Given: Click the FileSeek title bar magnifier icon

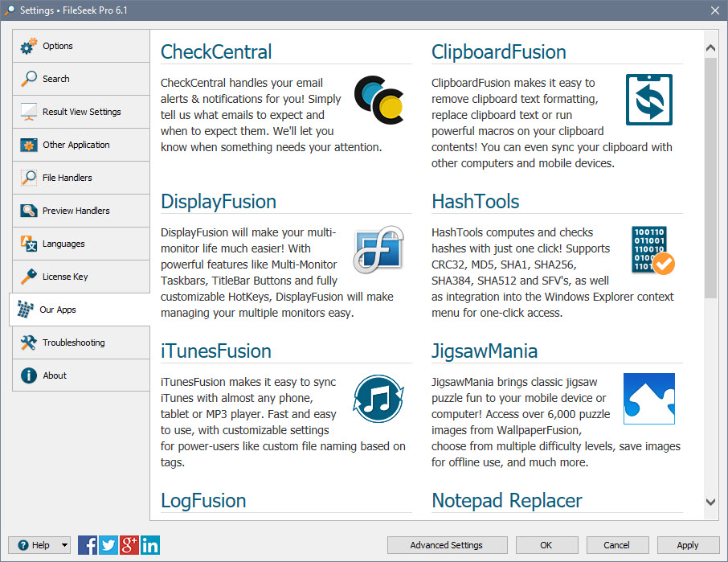Looking at the screenshot, I should click(10, 10).
